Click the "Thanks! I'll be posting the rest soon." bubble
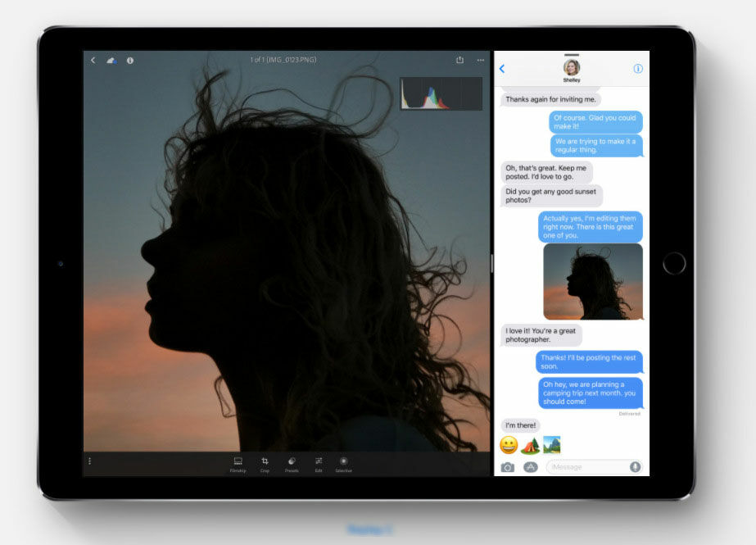 [589, 361]
